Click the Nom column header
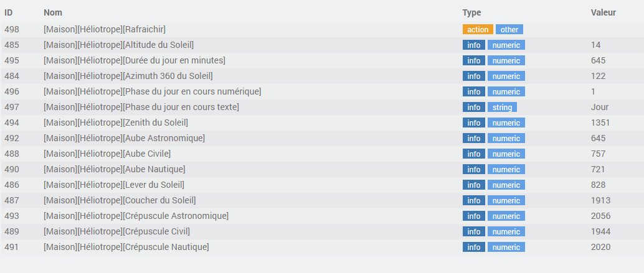Viewport: 644px width, 273px height. tap(53, 12)
